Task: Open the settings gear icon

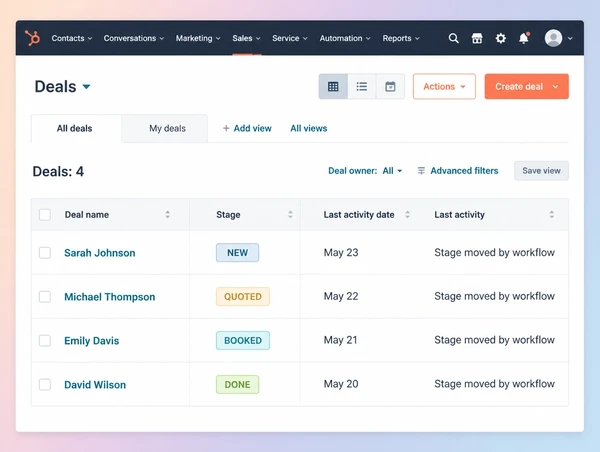Action: pyautogui.click(x=501, y=38)
